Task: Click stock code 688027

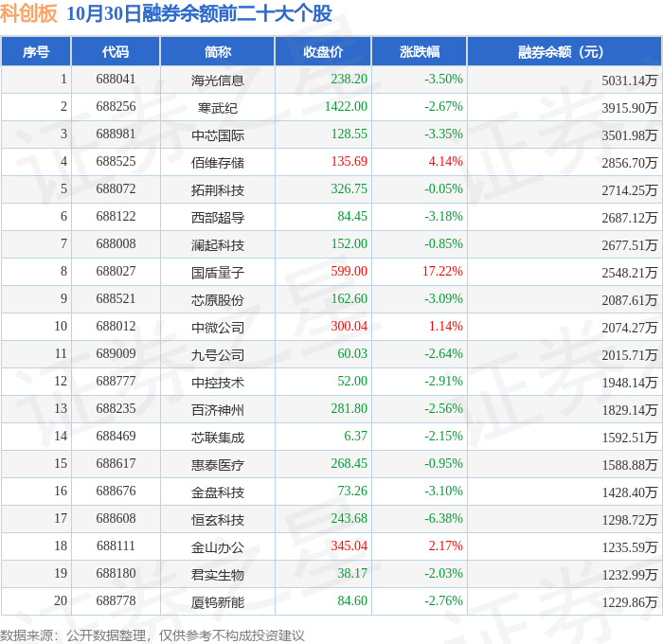Action: pos(116,271)
